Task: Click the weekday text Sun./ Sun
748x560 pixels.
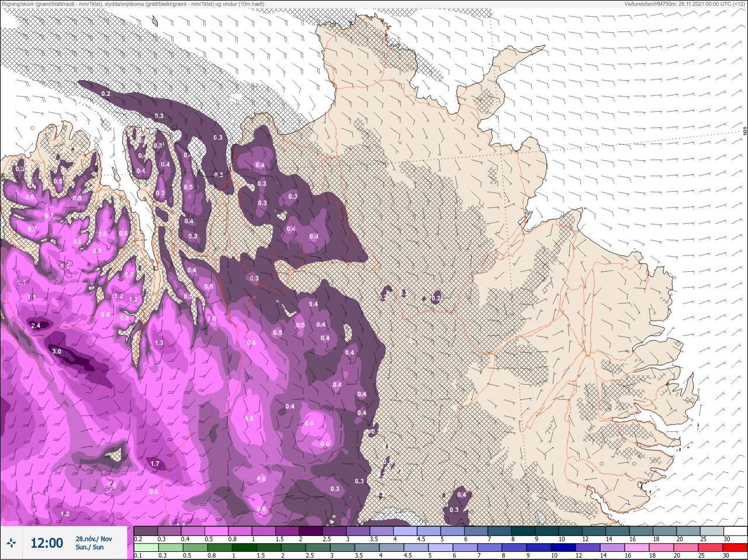Action: click(89, 547)
